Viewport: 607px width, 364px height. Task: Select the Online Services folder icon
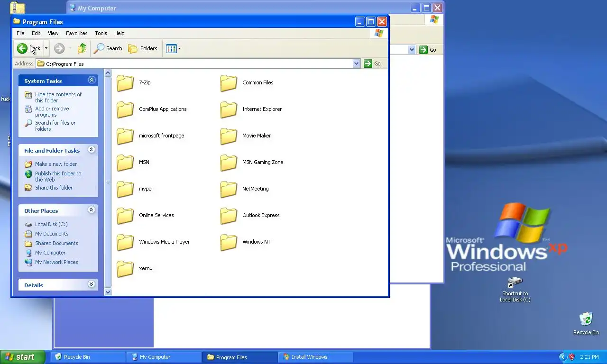[126, 216]
